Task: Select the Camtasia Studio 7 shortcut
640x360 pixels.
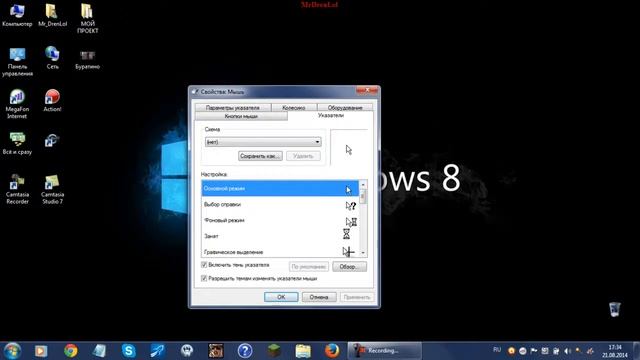Action: [x=52, y=189]
